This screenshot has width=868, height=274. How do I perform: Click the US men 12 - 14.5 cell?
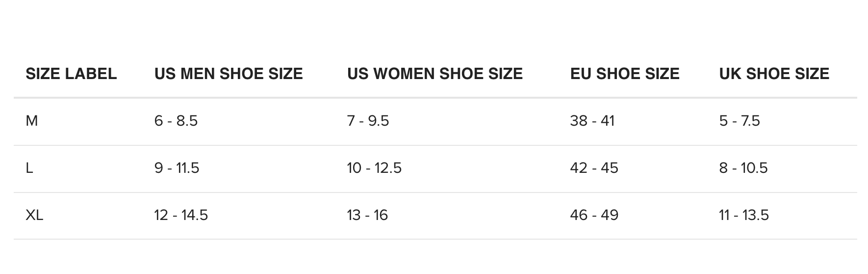(x=181, y=215)
